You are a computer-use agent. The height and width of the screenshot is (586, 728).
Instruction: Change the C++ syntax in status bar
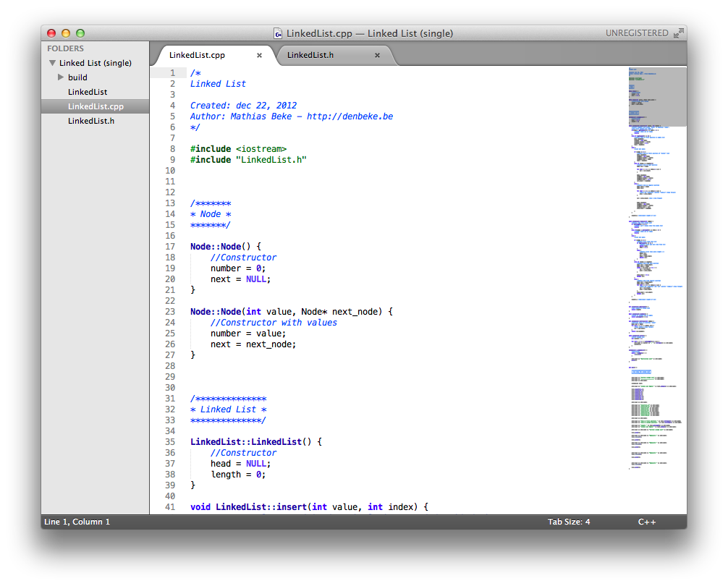coord(647,522)
